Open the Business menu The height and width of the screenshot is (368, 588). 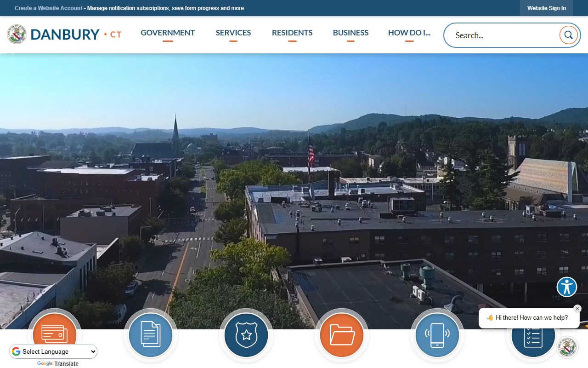351,33
